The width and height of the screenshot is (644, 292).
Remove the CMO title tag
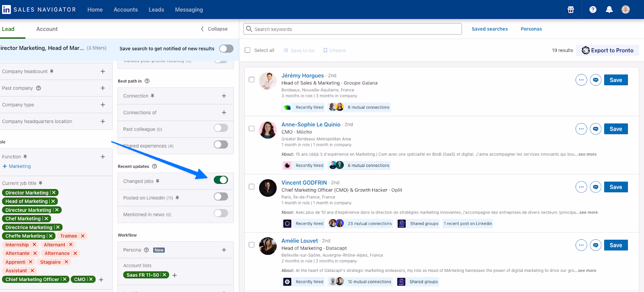click(x=91, y=279)
